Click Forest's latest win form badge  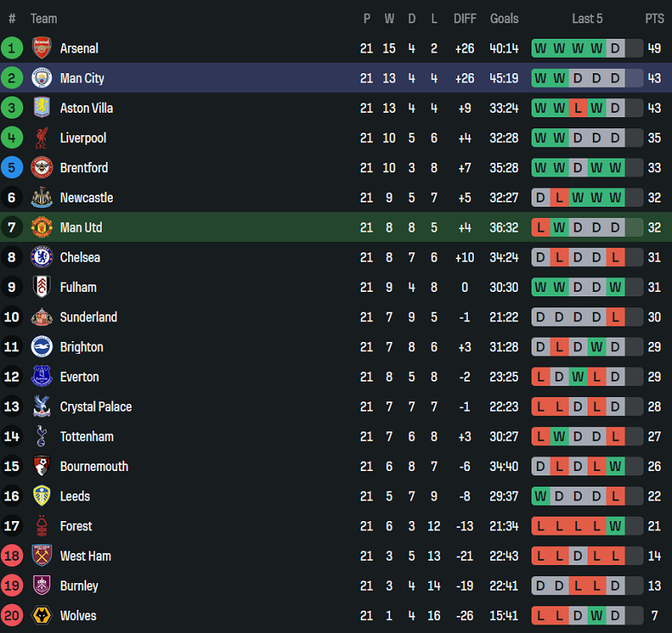pyautogui.click(x=615, y=526)
